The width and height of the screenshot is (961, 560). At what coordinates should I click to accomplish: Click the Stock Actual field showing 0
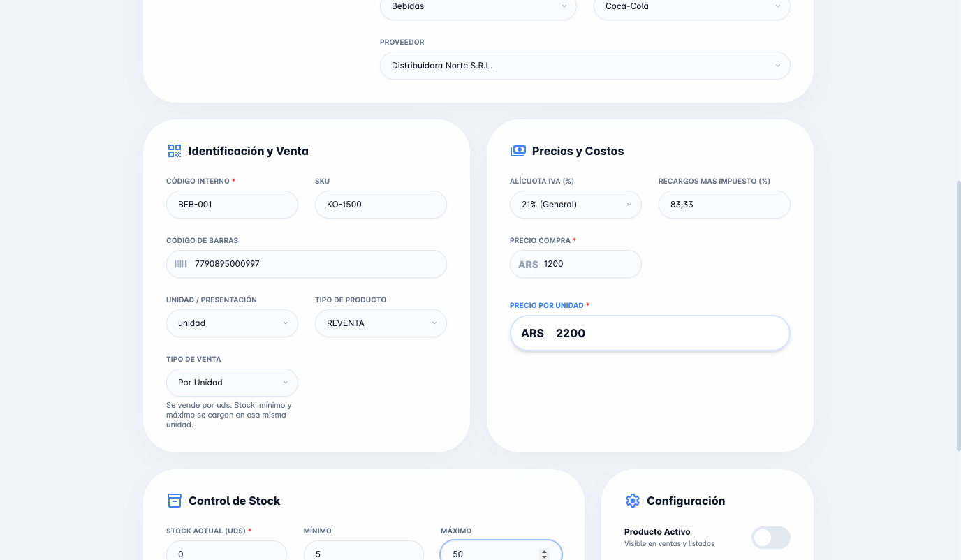pos(226,551)
